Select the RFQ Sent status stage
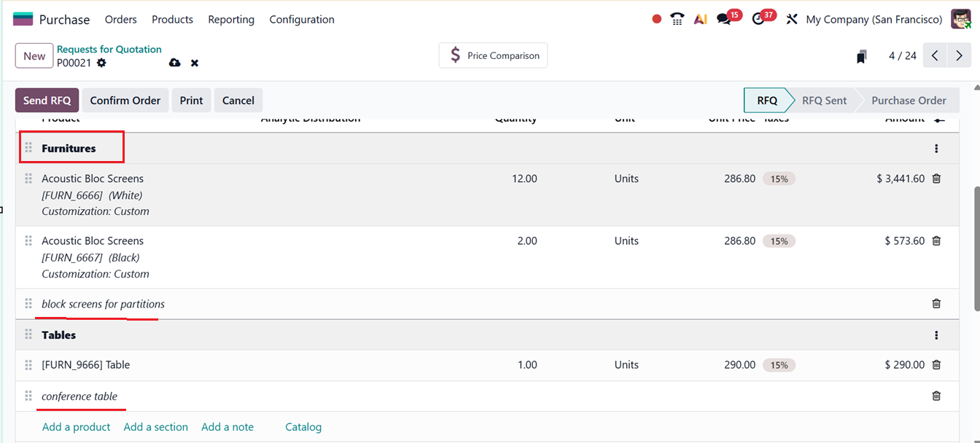The height and width of the screenshot is (443, 980). coord(824,101)
